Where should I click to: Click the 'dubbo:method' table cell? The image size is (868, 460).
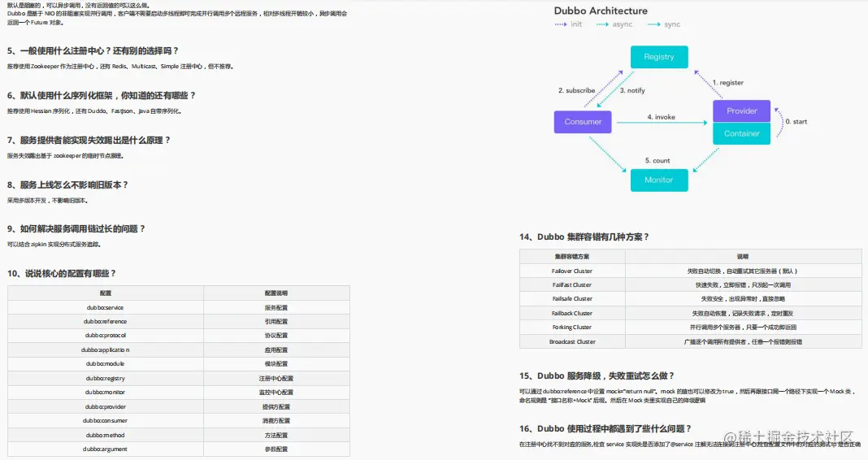point(105,435)
